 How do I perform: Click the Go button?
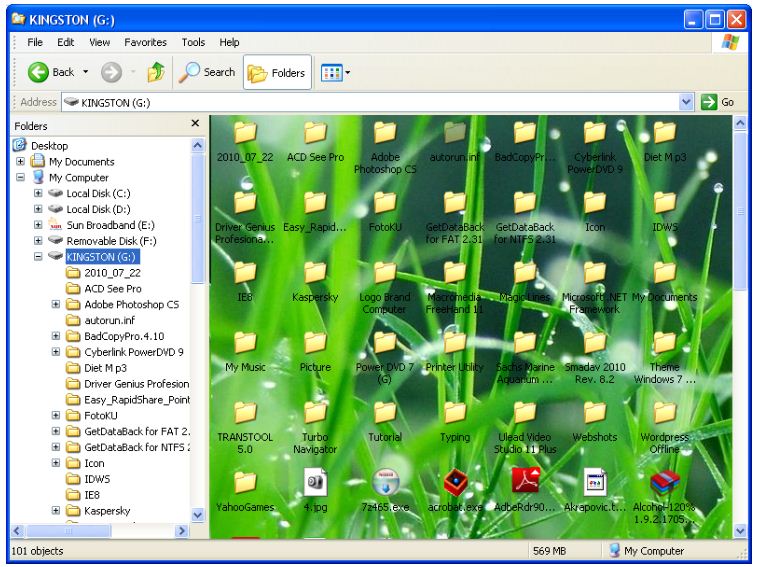coord(717,102)
